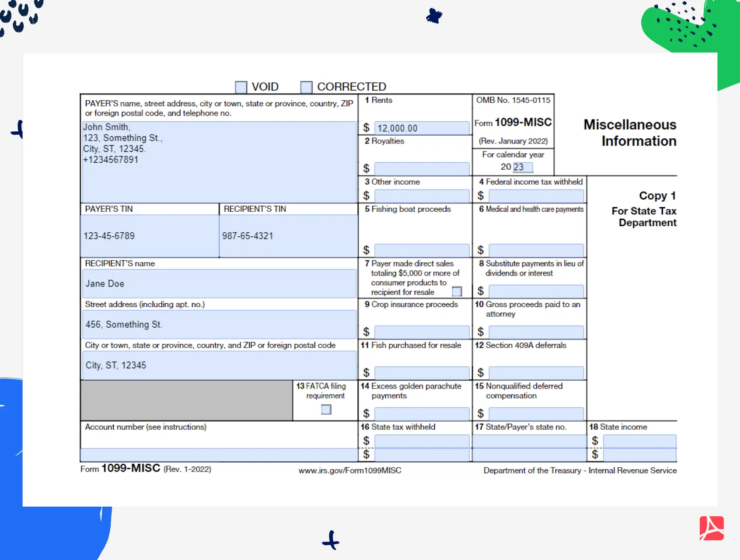The image size is (740, 560).
Task: Focus the Federal income tax withheld field
Action: point(536,196)
